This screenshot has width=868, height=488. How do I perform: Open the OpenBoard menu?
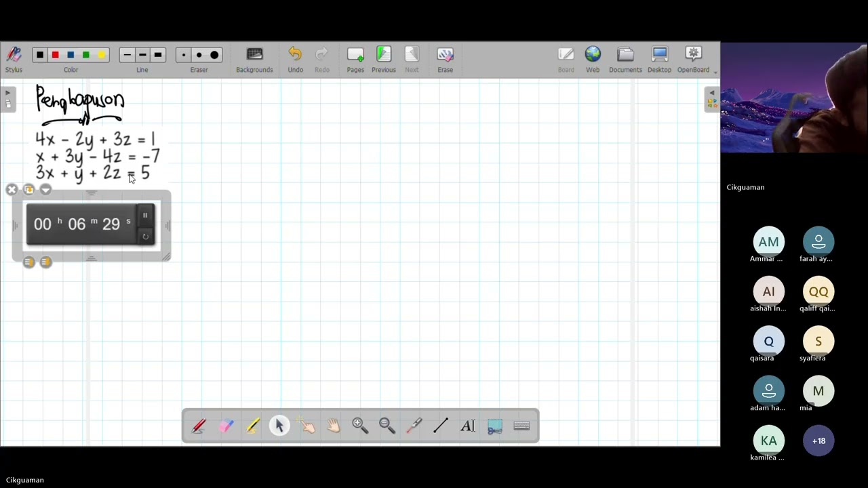pyautogui.click(x=694, y=59)
